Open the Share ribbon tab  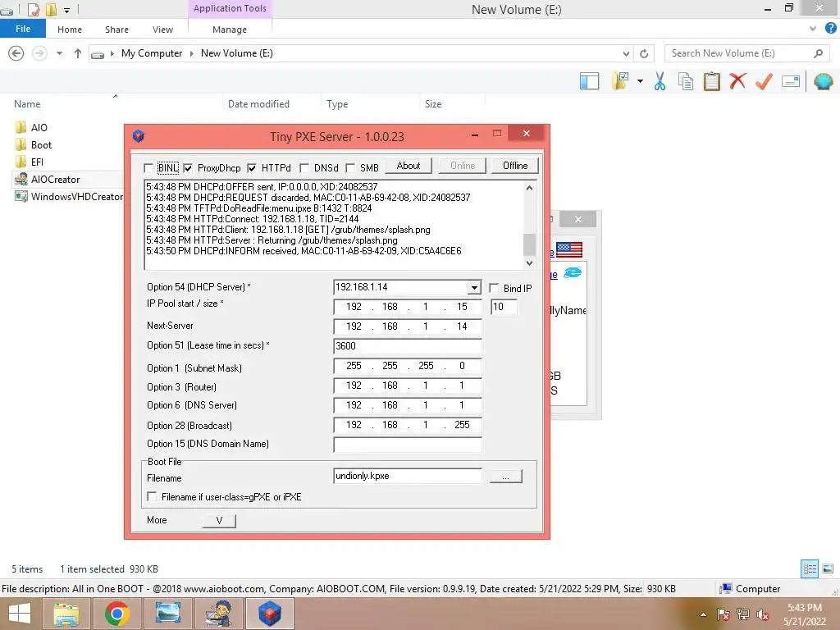click(116, 30)
